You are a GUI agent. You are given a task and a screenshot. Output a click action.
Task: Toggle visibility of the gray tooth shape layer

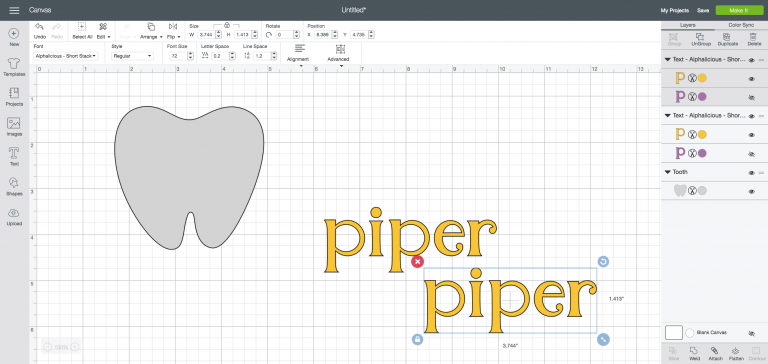[x=752, y=192]
